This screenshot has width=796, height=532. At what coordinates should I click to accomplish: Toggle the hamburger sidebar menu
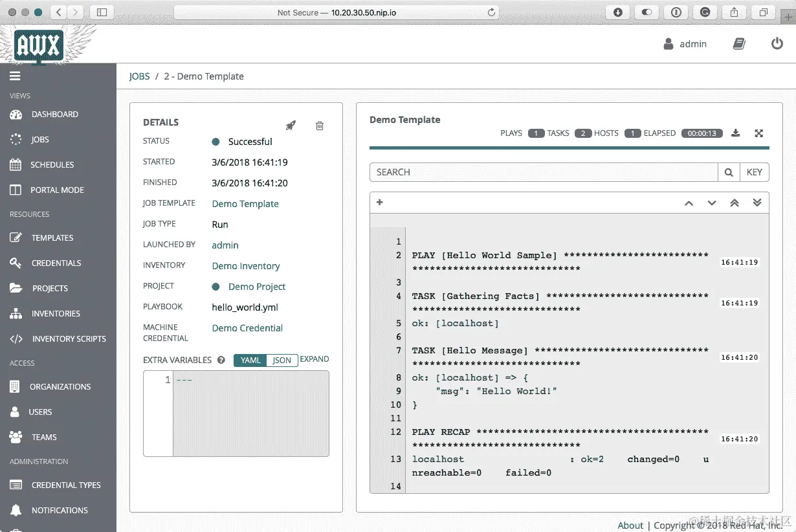pyautogui.click(x=15, y=76)
